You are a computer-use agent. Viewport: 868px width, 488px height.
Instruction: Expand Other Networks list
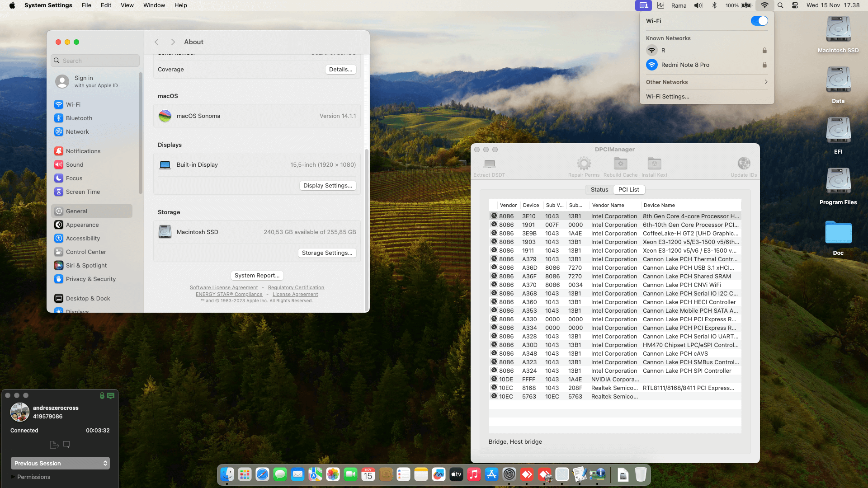(707, 82)
